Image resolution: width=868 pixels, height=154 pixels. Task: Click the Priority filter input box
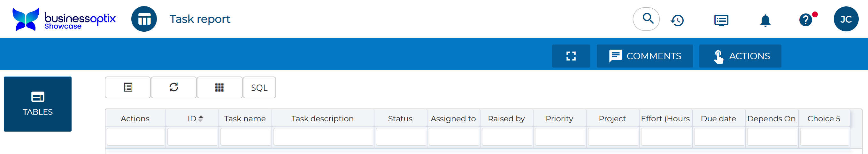pos(560,137)
